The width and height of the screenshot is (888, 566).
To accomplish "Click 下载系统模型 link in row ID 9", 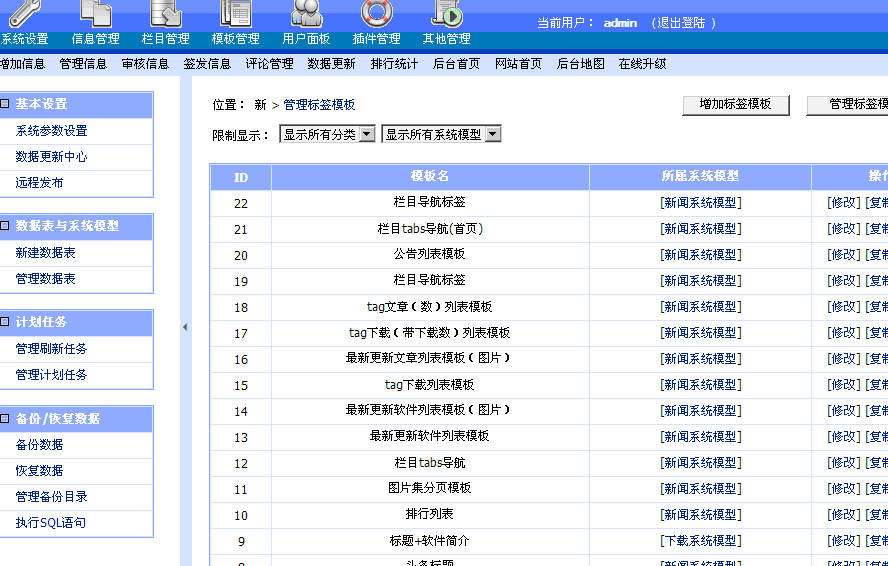I will [x=700, y=540].
